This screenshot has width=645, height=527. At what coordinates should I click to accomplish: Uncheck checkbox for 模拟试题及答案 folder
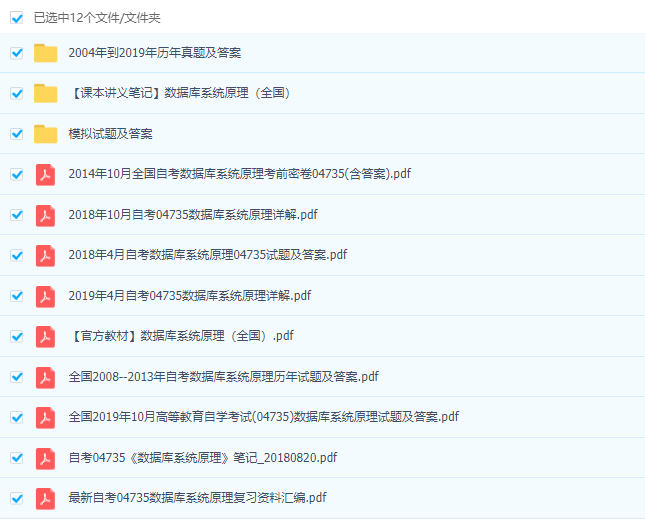point(16,134)
